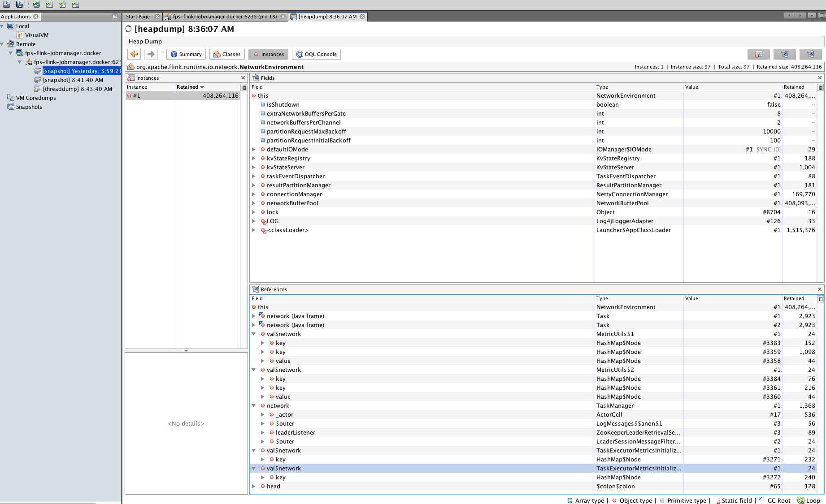This screenshot has height=504, width=826.
Task: Click the Add VM Coredump toolbar icon
Action: 62,4
